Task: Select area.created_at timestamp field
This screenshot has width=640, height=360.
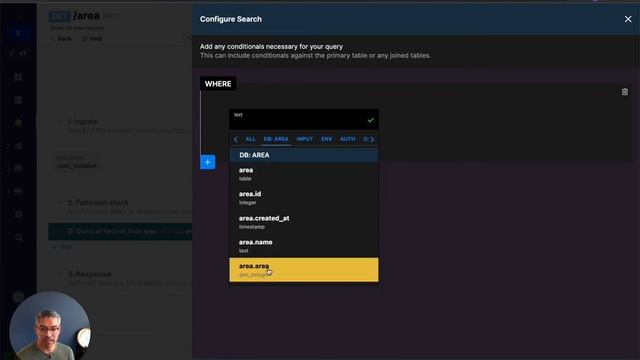Action: [x=304, y=222]
